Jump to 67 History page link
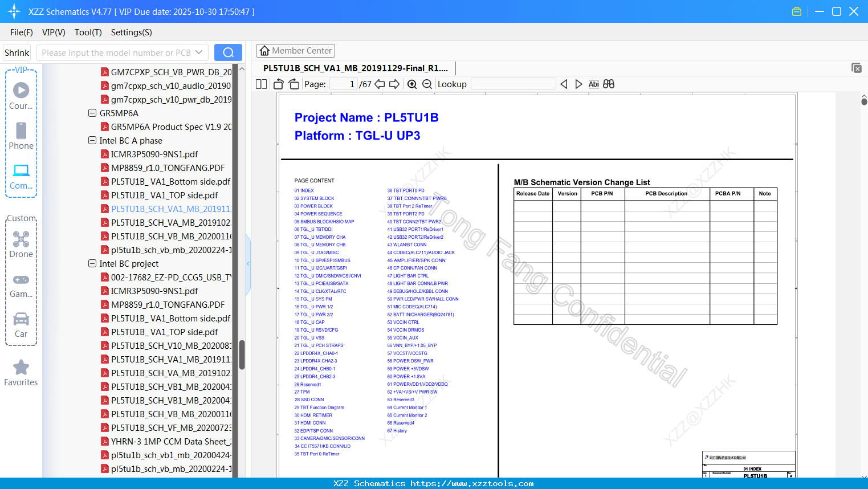 pyautogui.click(x=397, y=431)
